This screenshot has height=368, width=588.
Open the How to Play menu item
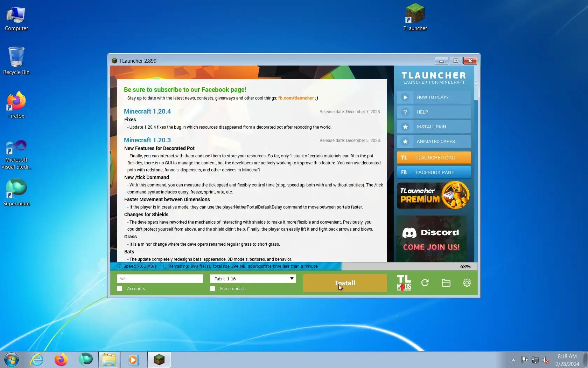pos(434,97)
